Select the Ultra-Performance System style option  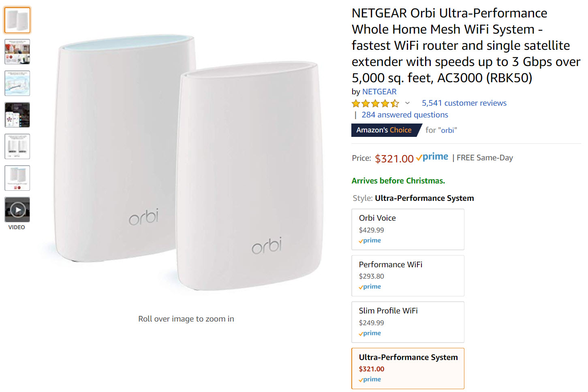408,369
